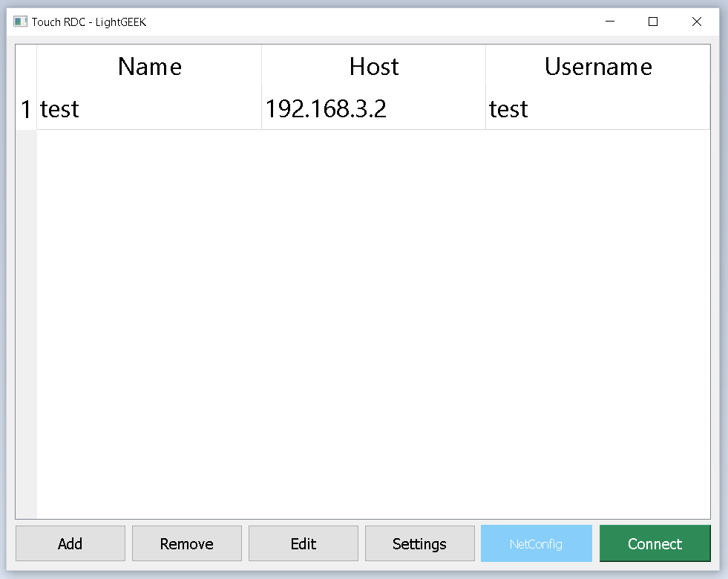Select the Username column header

(x=597, y=67)
